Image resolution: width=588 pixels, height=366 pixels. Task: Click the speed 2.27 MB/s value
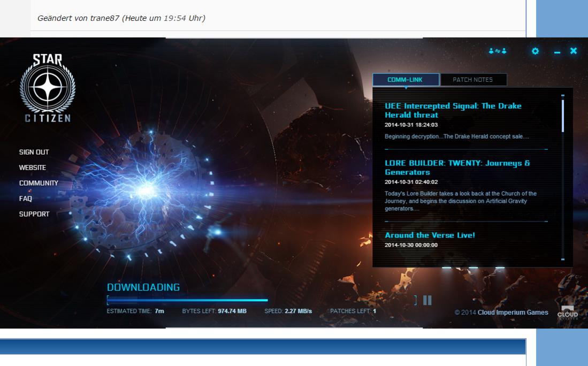(298, 311)
